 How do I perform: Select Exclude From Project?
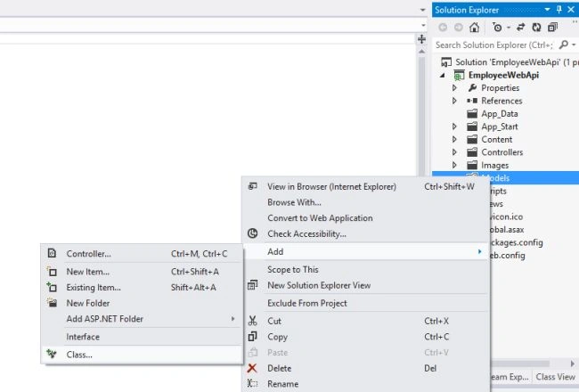tap(365, 303)
